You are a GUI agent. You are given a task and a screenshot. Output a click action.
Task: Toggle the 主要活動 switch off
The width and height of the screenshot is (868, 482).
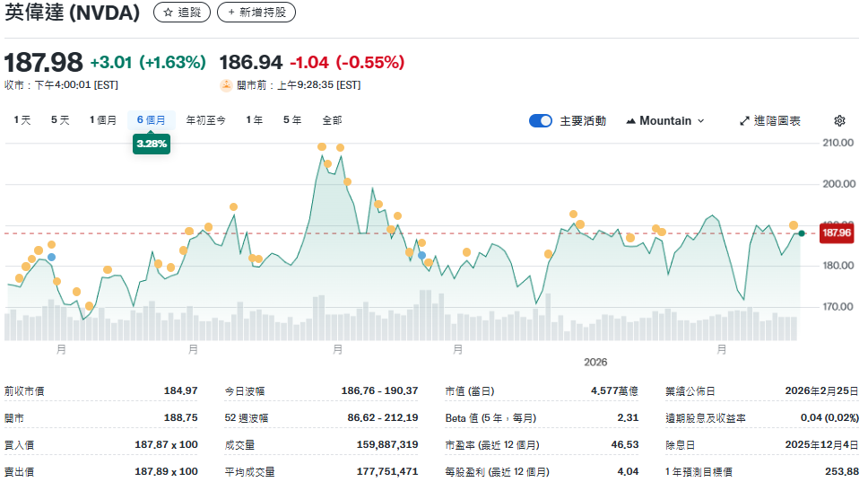point(541,120)
